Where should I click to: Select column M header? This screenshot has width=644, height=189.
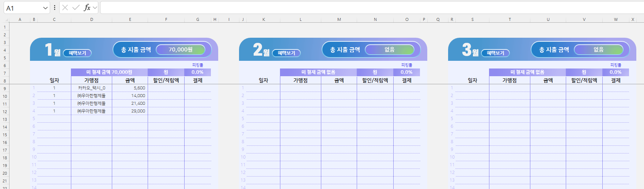339,19
